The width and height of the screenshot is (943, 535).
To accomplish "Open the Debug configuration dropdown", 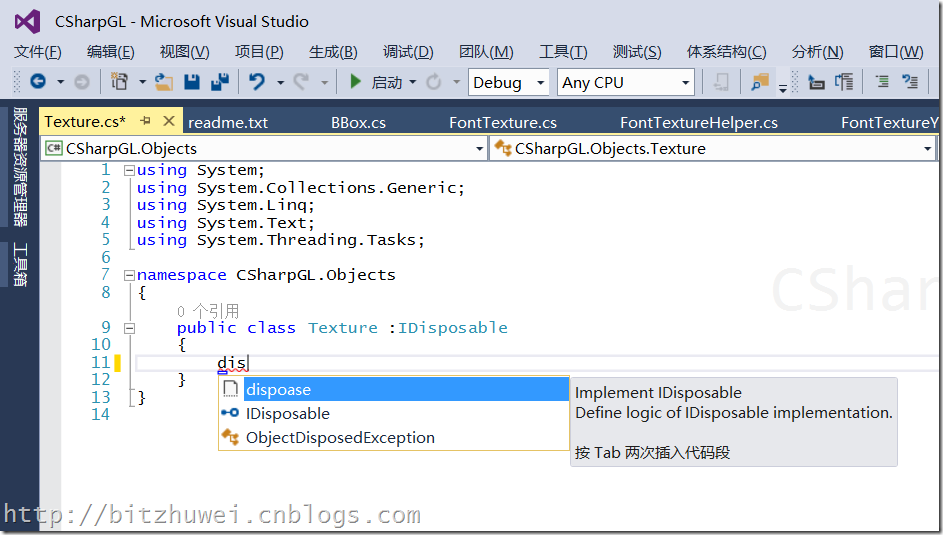I will click(509, 82).
